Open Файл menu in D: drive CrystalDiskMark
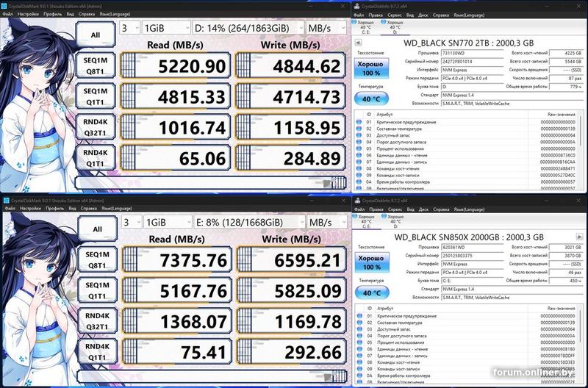 7,14
